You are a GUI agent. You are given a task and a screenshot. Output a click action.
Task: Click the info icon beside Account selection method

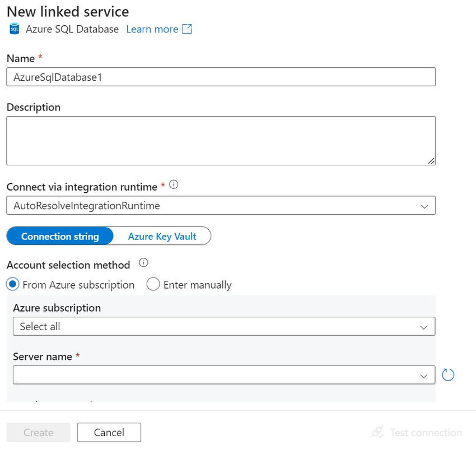(143, 263)
